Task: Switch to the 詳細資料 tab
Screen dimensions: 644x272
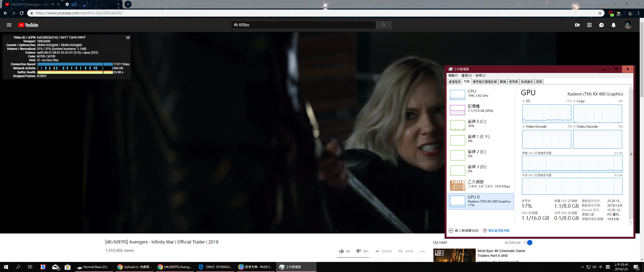Action: [527, 82]
